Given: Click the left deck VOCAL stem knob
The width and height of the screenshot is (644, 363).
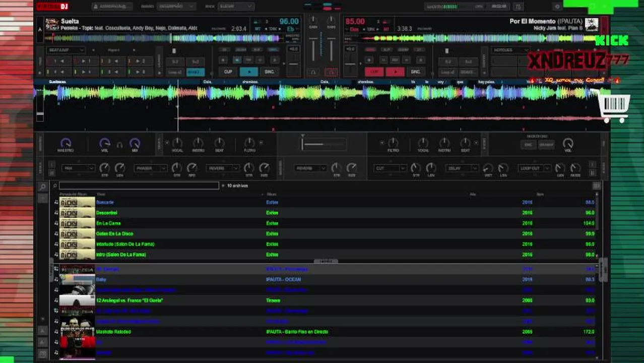Looking at the screenshot, I should (x=177, y=143).
